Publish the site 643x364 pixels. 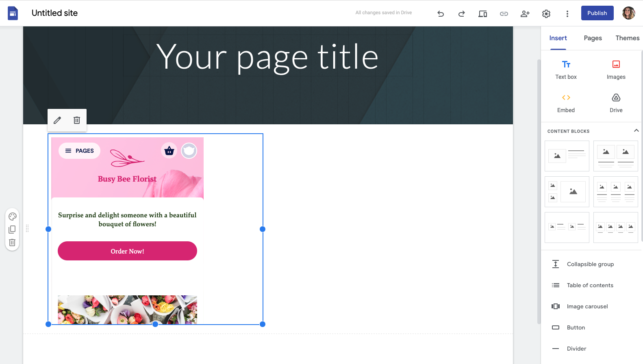tap(597, 13)
